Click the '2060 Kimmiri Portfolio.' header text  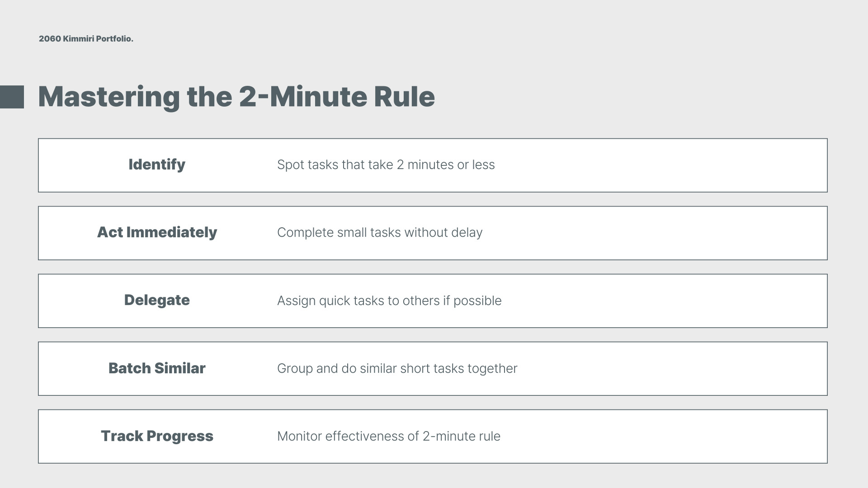click(x=86, y=39)
